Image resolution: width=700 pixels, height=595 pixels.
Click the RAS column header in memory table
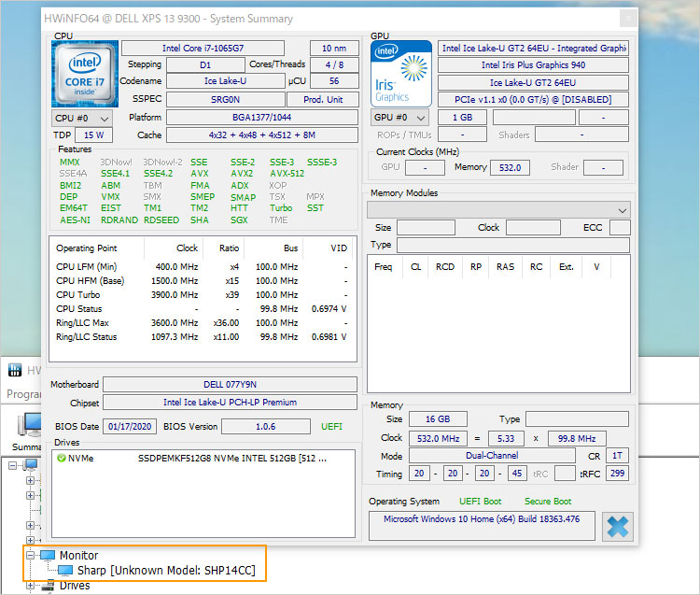505,267
